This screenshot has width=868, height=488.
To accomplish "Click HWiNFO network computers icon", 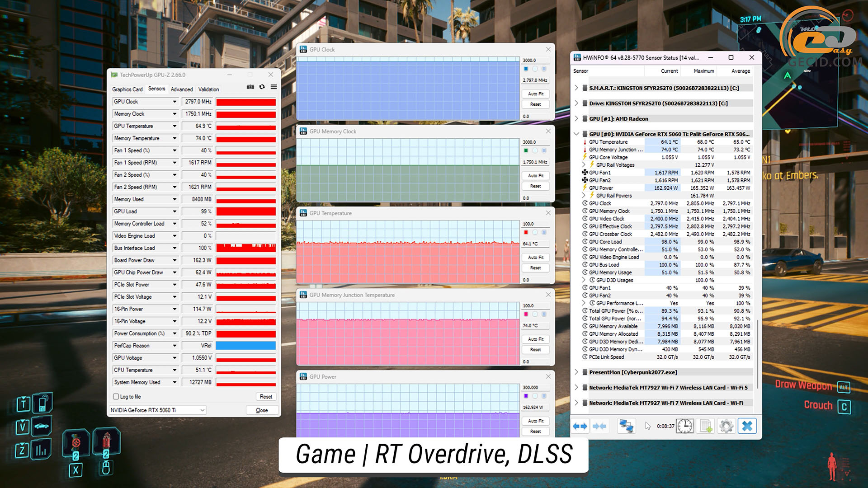I will [x=626, y=426].
